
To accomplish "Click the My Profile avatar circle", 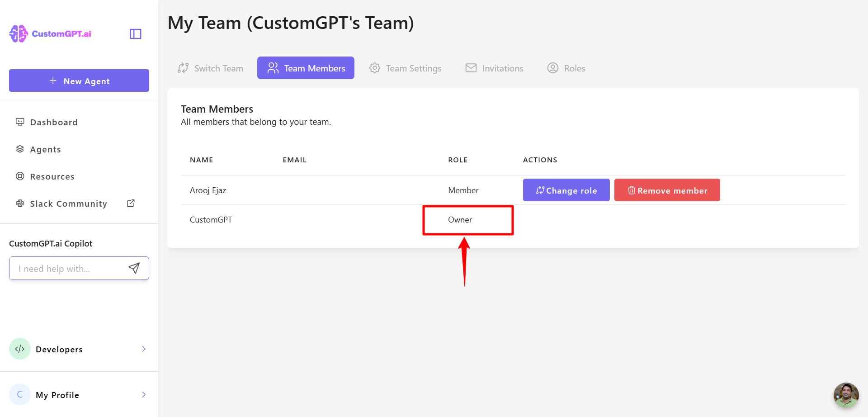I will click(x=20, y=394).
